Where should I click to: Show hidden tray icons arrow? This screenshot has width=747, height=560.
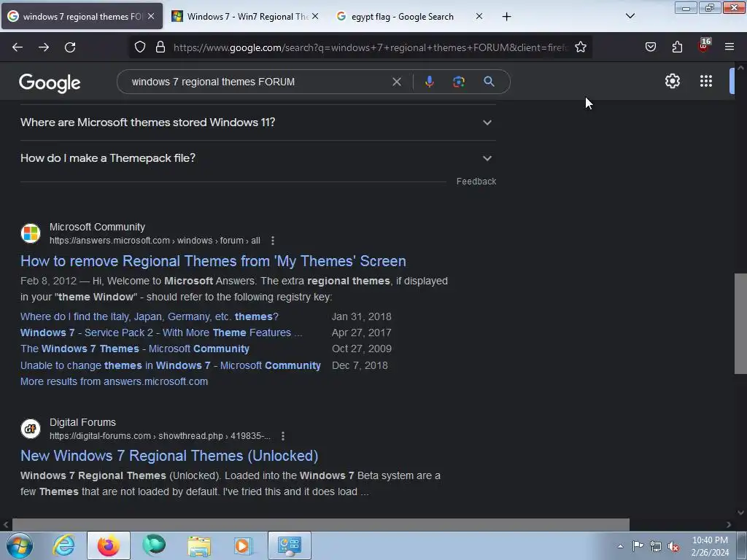click(620, 546)
